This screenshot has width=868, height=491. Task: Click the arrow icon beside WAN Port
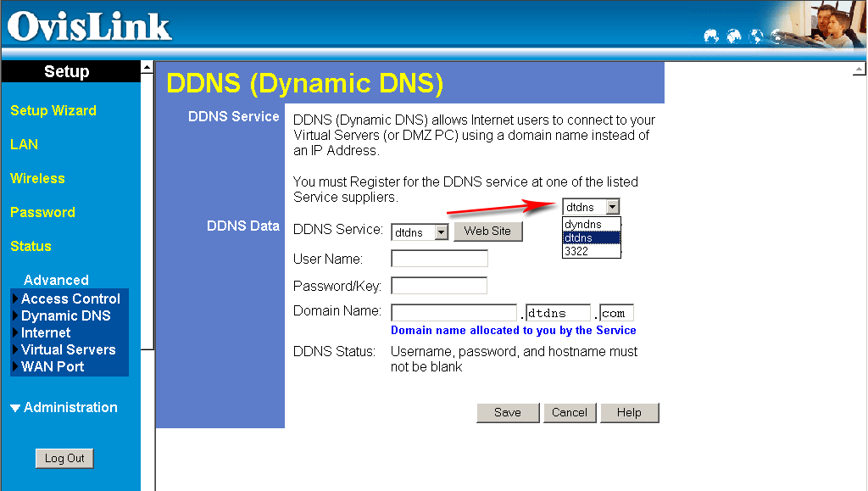(x=15, y=366)
